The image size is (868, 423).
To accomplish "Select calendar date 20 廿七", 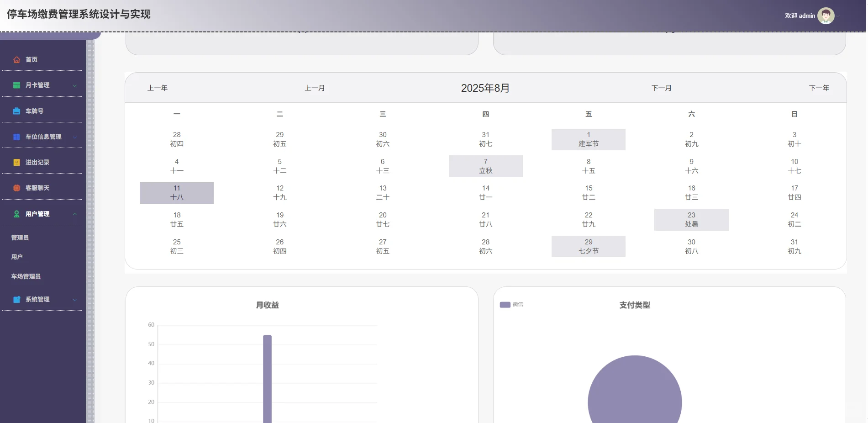I will tap(383, 220).
